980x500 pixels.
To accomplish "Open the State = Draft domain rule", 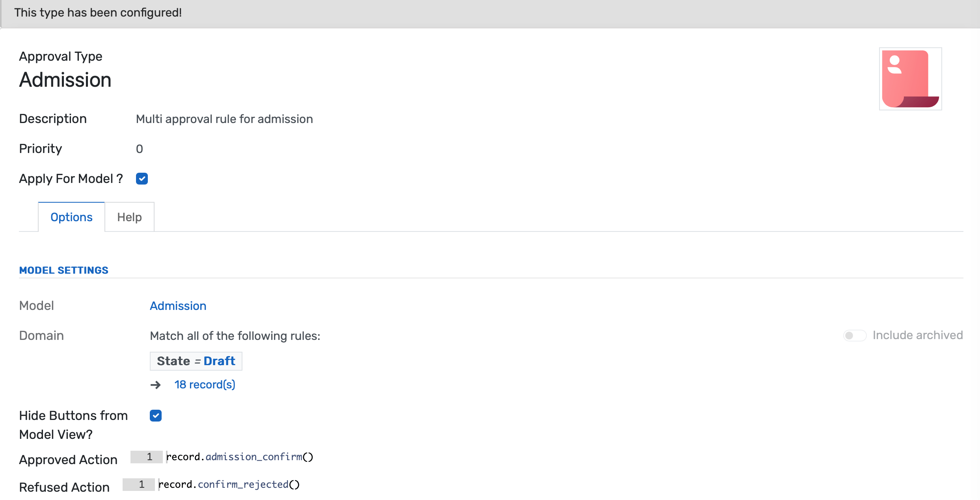I will point(196,361).
